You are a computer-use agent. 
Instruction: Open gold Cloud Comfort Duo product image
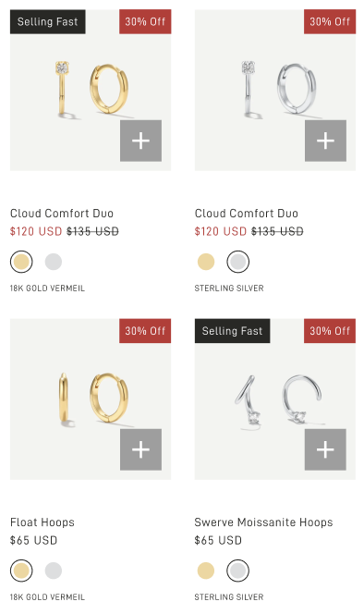click(x=91, y=90)
